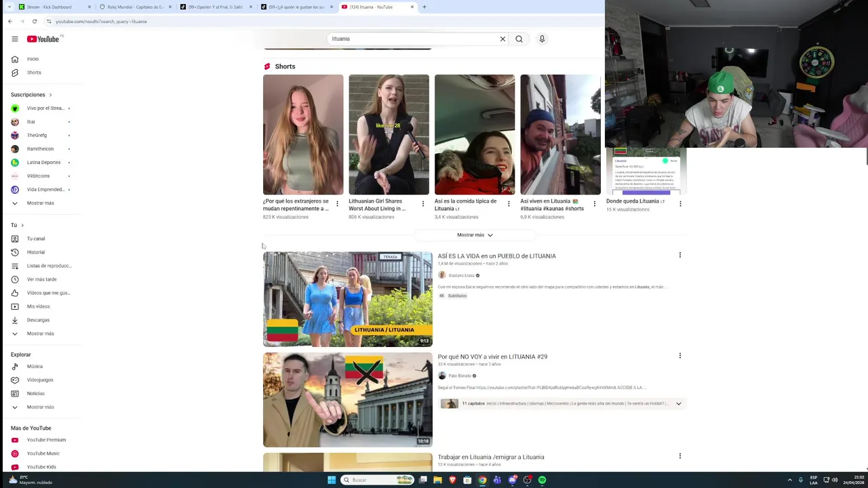
Task: Open browser tab list dropdown arrow
Action: coord(9,7)
